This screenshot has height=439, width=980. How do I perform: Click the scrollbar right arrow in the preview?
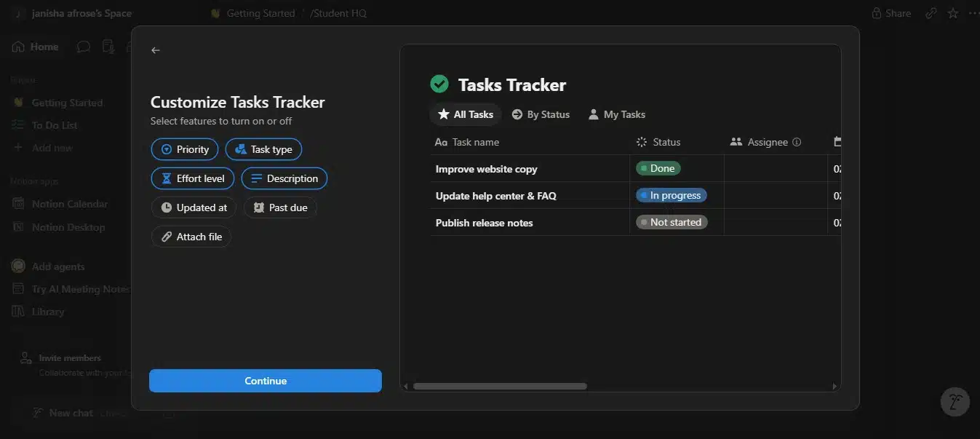tap(834, 386)
